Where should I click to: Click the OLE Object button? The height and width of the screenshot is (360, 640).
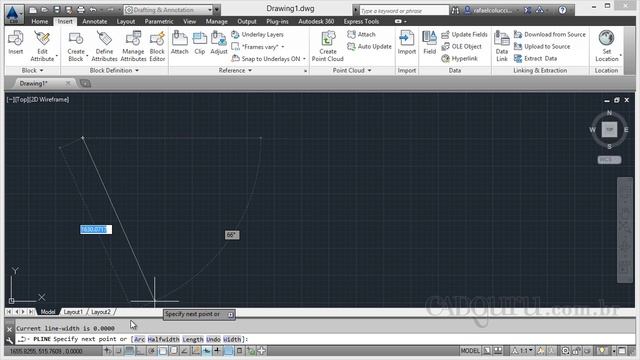[x=462, y=47]
